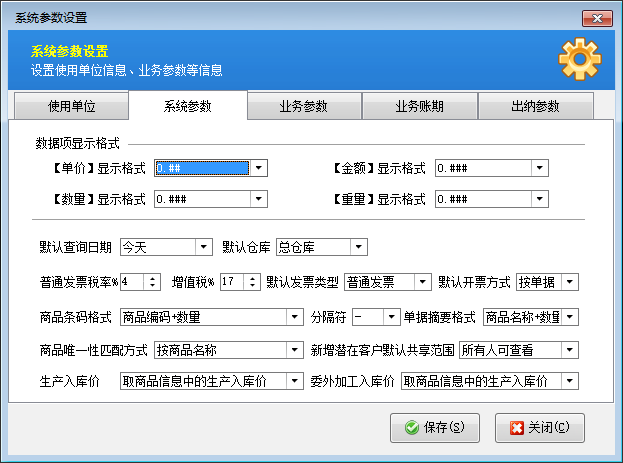Expand the 生产入库价 dropdown
The height and width of the screenshot is (463, 623).
click(294, 381)
